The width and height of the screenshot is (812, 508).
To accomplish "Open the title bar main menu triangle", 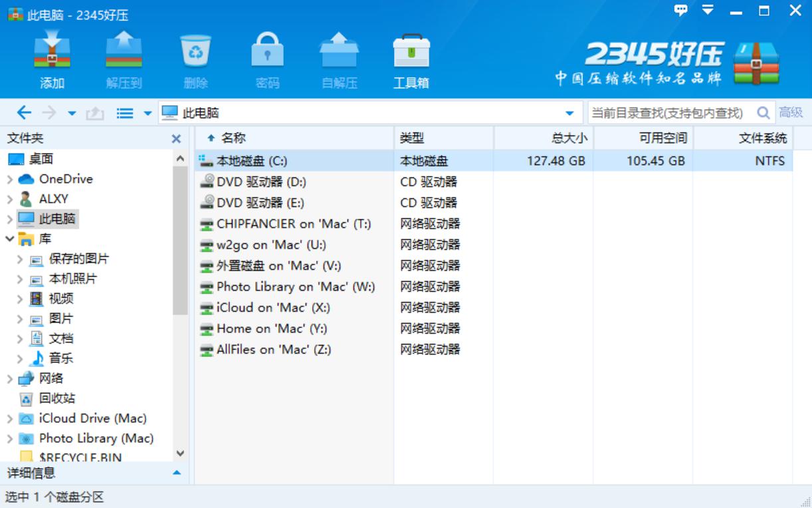I will coord(708,9).
